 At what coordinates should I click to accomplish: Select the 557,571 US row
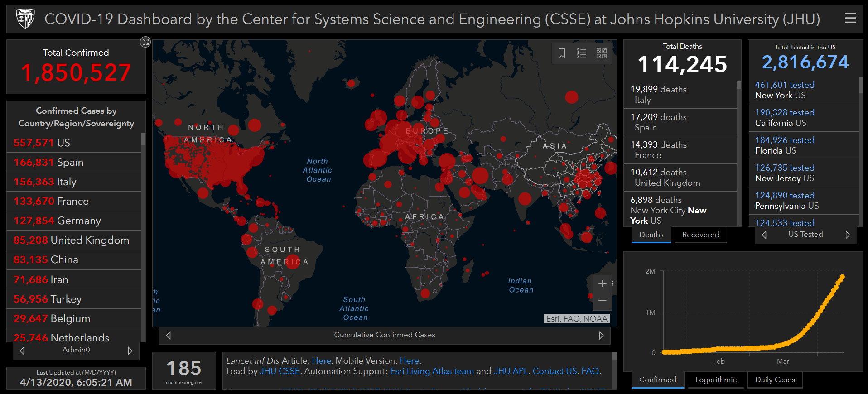[x=74, y=143]
